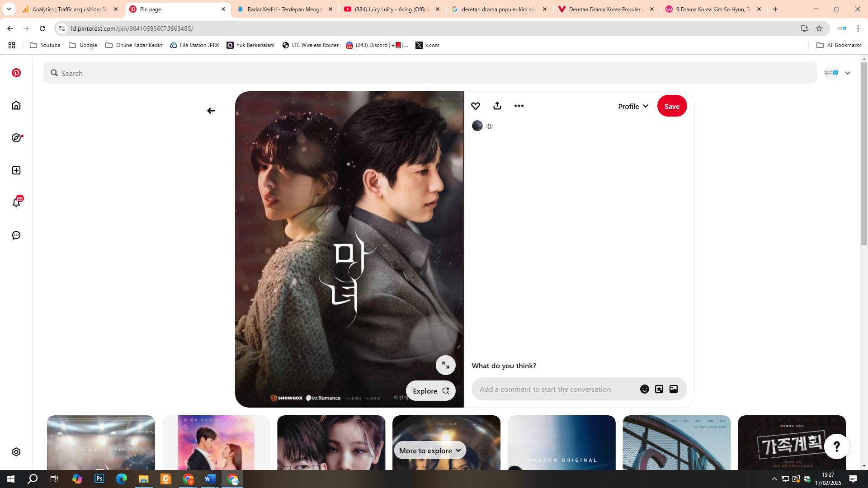
Task: Bookmark this page with star icon
Action: [x=819, y=28]
